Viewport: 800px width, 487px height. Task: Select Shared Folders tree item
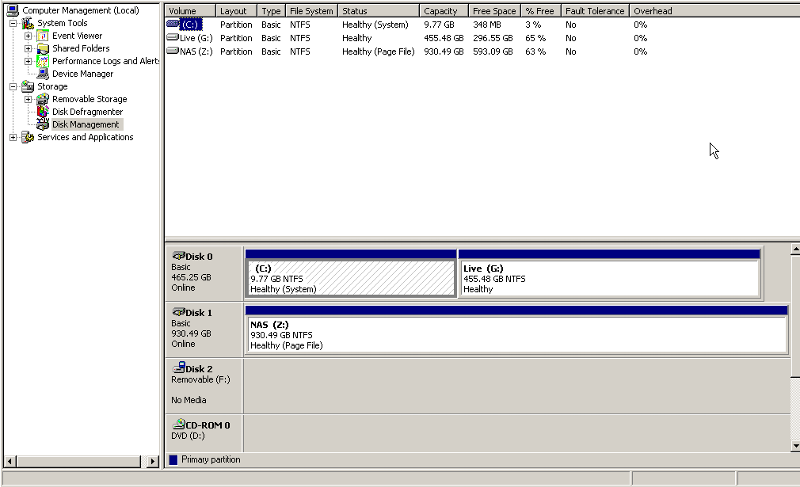click(x=81, y=48)
